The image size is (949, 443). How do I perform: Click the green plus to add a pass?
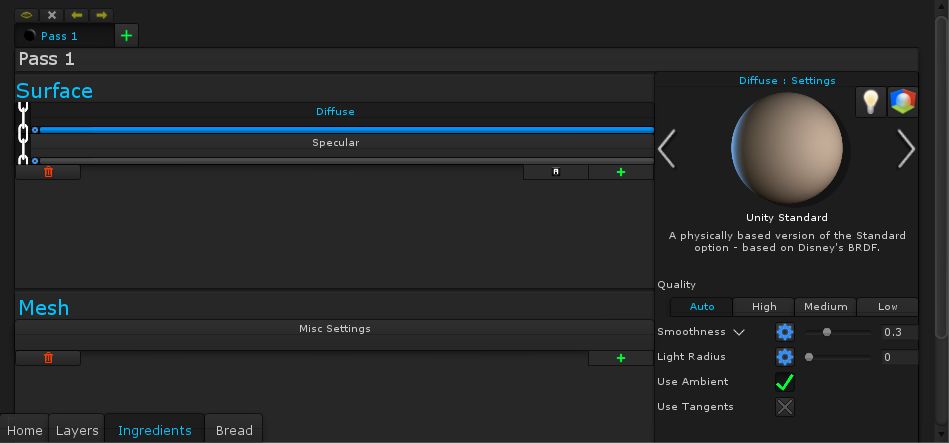coord(126,36)
